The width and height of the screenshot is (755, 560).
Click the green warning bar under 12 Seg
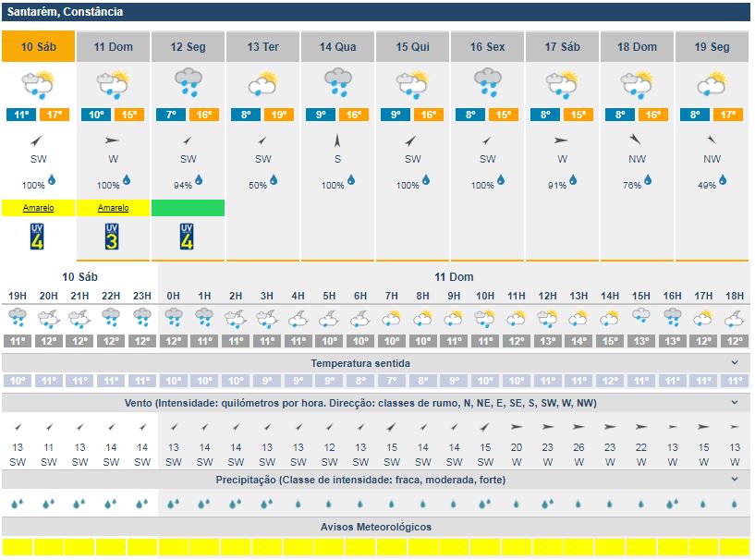(x=188, y=208)
